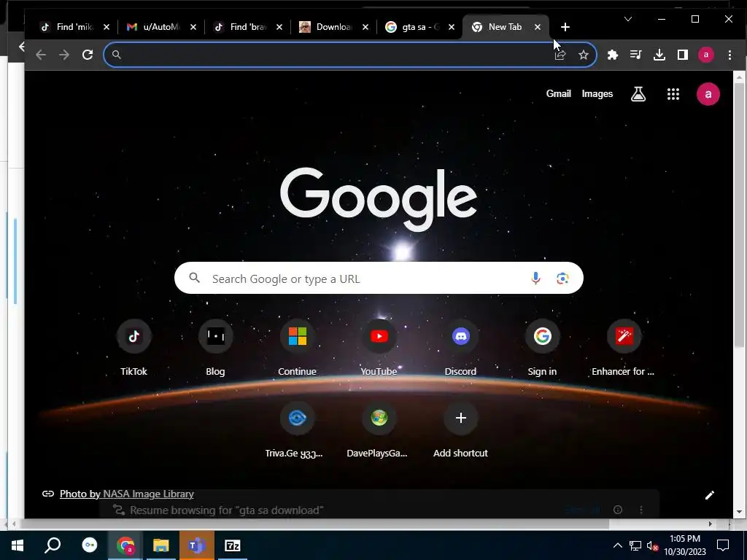Click the muted volume tray icon
Viewport: 747px width, 560px height.
click(x=652, y=545)
